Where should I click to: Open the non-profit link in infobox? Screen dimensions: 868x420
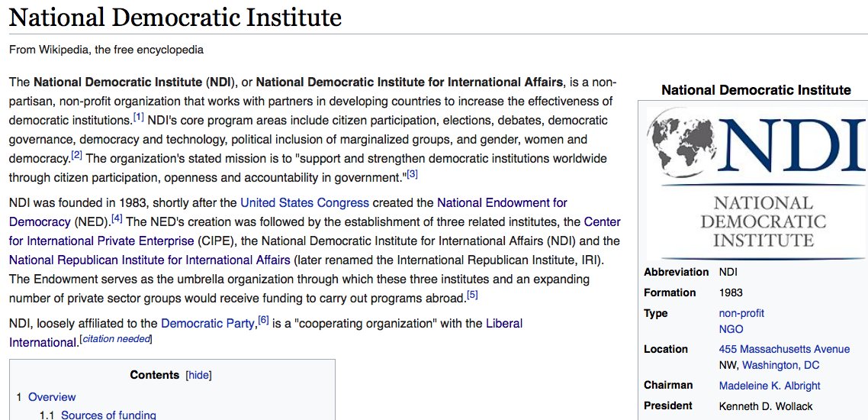coord(741,313)
